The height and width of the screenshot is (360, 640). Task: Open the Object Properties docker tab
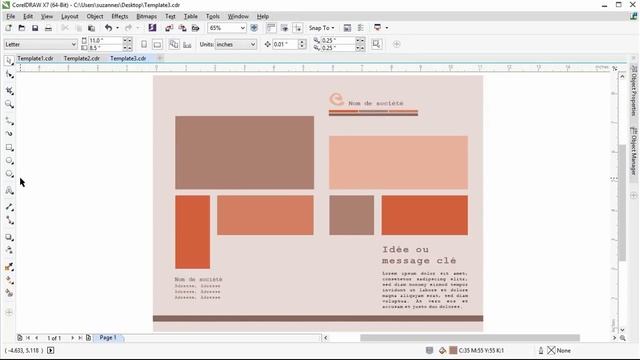coord(634,91)
